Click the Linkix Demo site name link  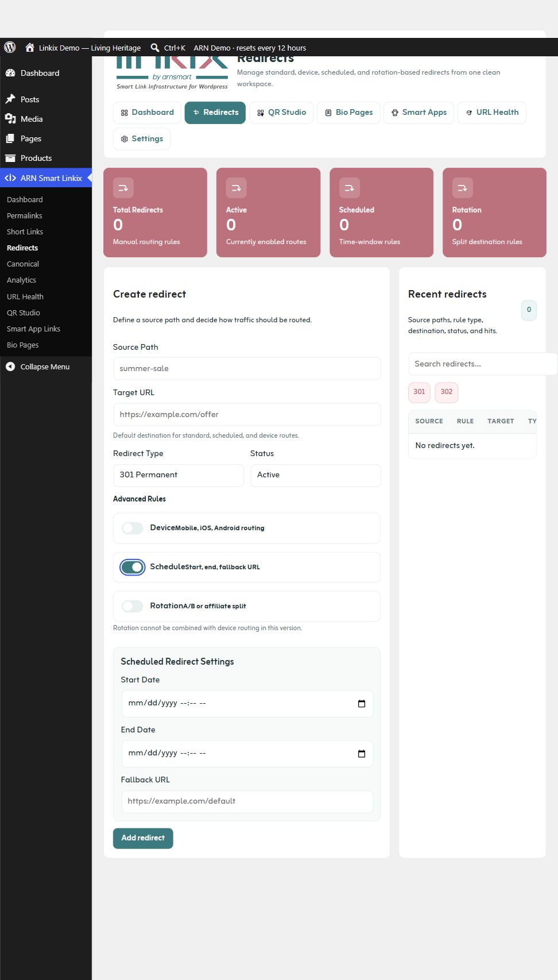pyautogui.click(x=90, y=48)
